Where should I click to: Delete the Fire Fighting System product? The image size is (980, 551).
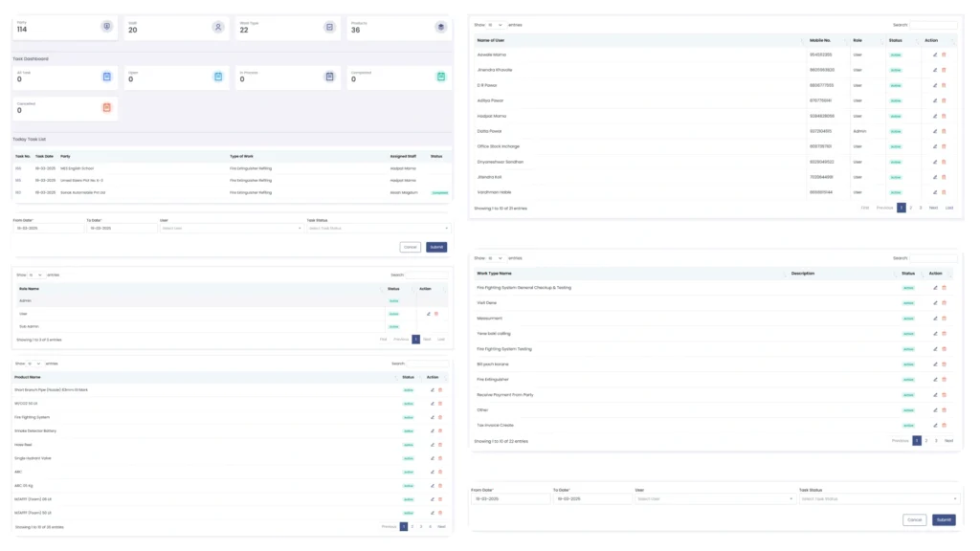tap(440, 417)
